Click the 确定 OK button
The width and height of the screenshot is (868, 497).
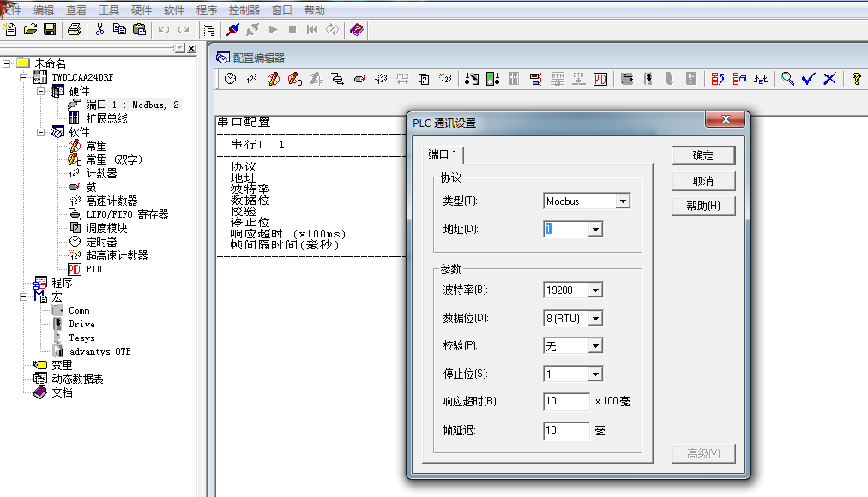click(702, 155)
